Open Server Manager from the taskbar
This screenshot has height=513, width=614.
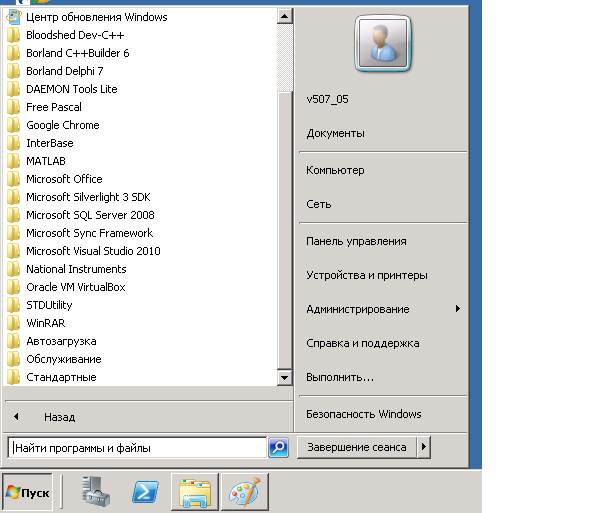point(96,491)
